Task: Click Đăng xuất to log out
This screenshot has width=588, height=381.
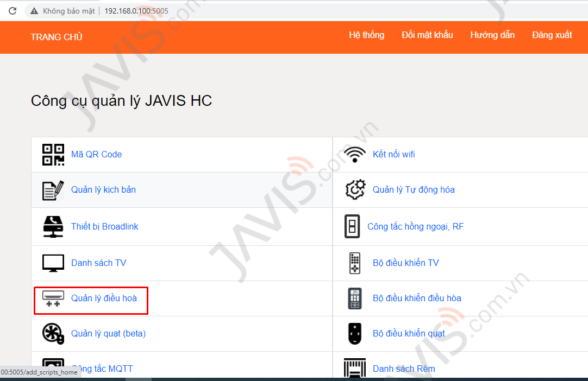Action: click(x=552, y=35)
